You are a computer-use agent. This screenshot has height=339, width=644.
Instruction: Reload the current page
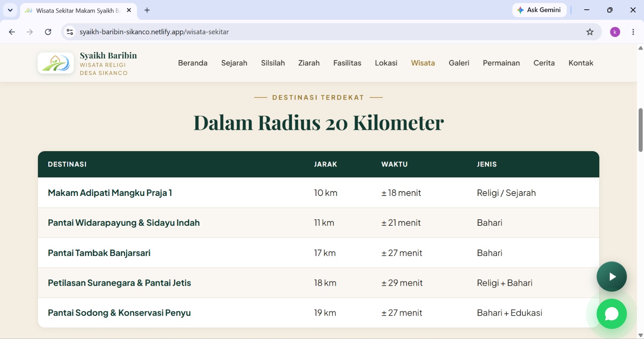(48, 32)
